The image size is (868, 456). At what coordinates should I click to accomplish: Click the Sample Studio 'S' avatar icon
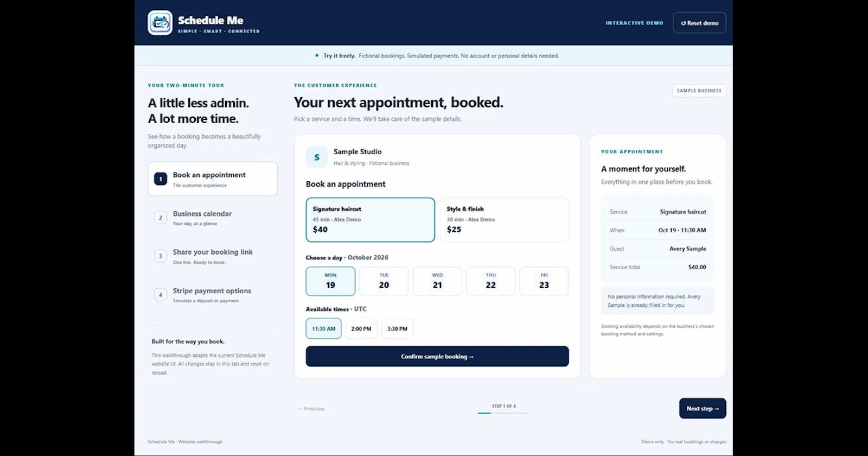point(317,157)
